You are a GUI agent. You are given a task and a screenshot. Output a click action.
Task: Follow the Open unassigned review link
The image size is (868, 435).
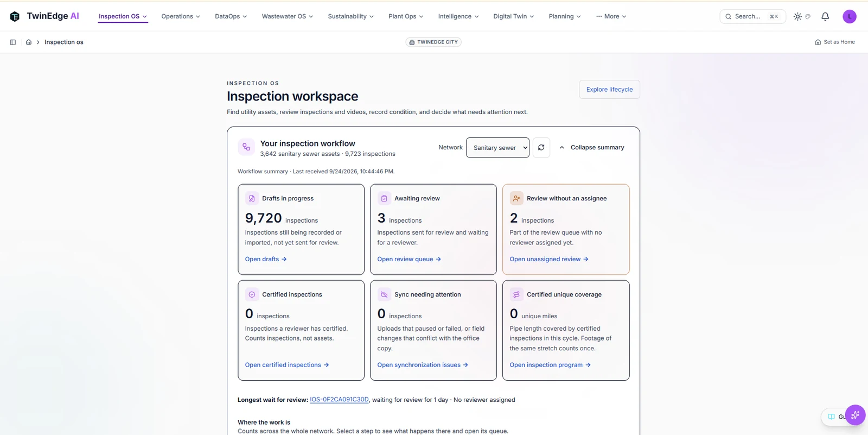[x=549, y=260]
